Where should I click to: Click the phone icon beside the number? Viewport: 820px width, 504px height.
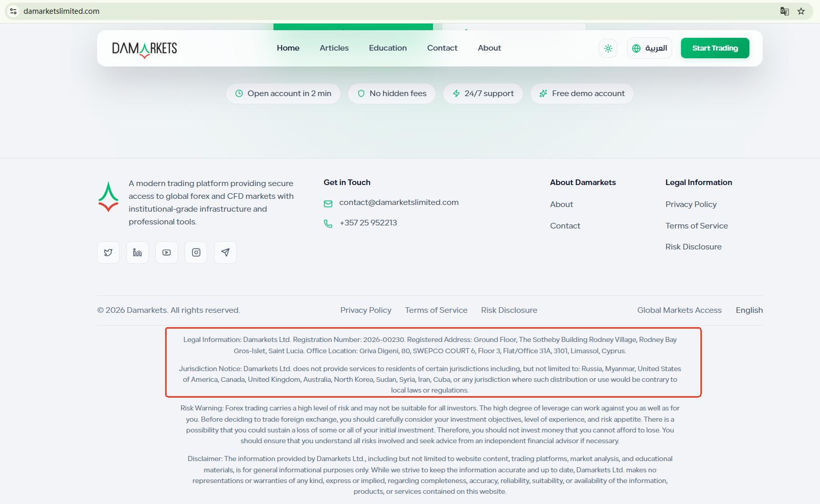328,224
